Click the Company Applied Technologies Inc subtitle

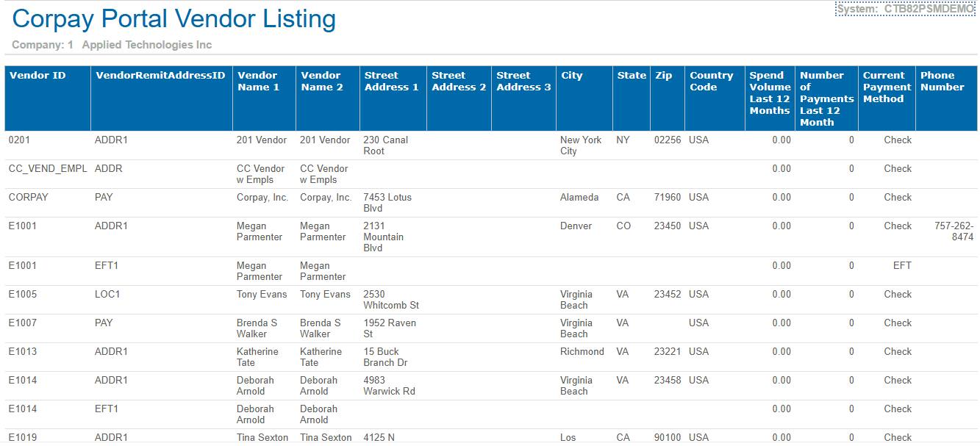[112, 45]
